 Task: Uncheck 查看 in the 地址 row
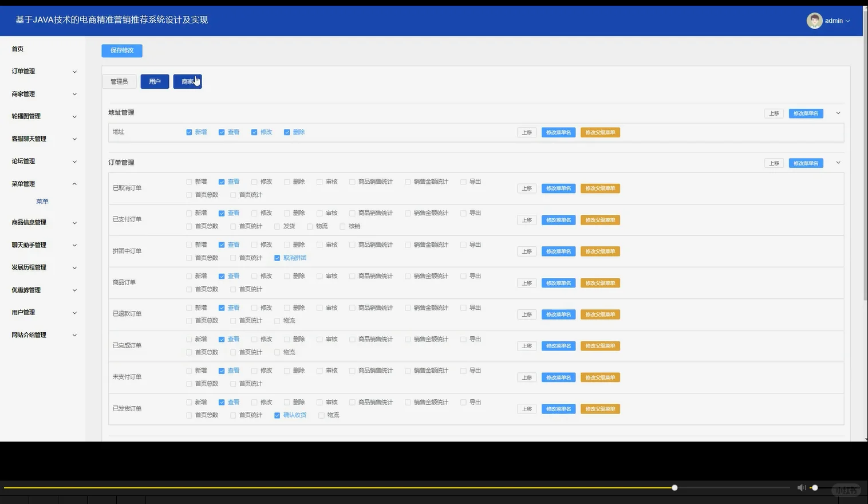pos(222,132)
